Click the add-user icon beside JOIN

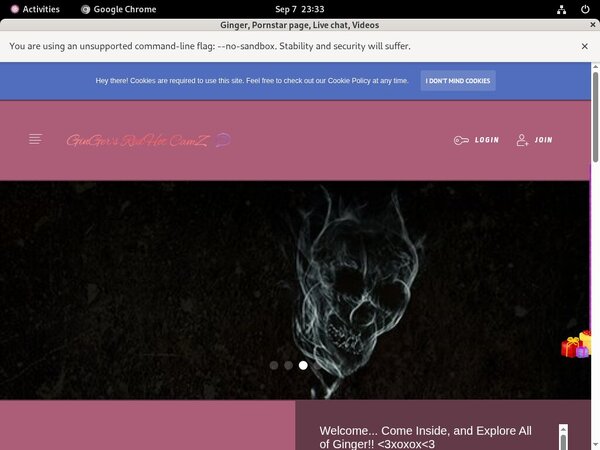click(x=522, y=141)
